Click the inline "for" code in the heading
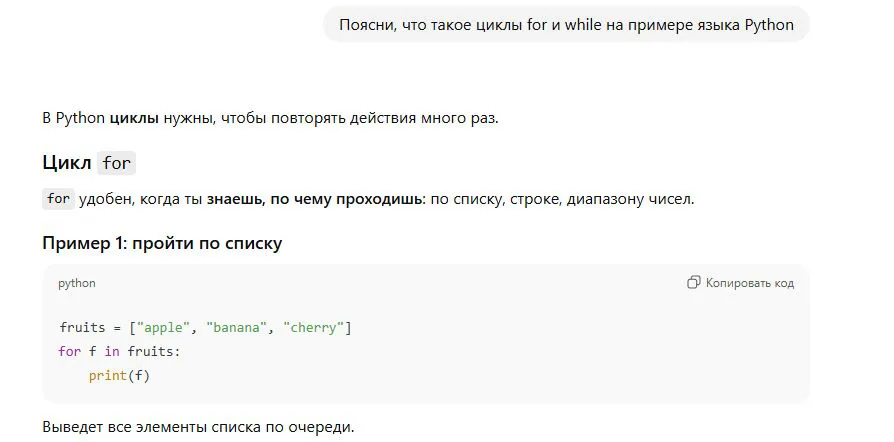The height and width of the screenshot is (442, 894). click(x=116, y=163)
